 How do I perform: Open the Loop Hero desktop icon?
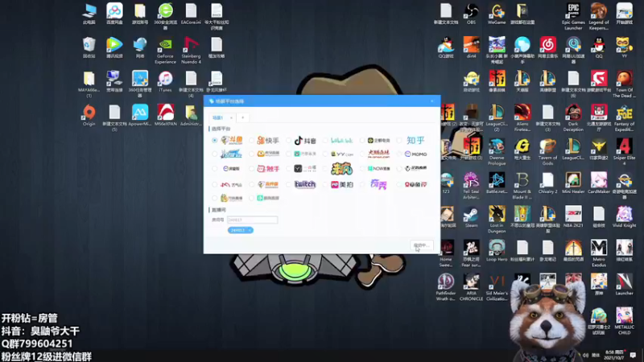click(497, 251)
